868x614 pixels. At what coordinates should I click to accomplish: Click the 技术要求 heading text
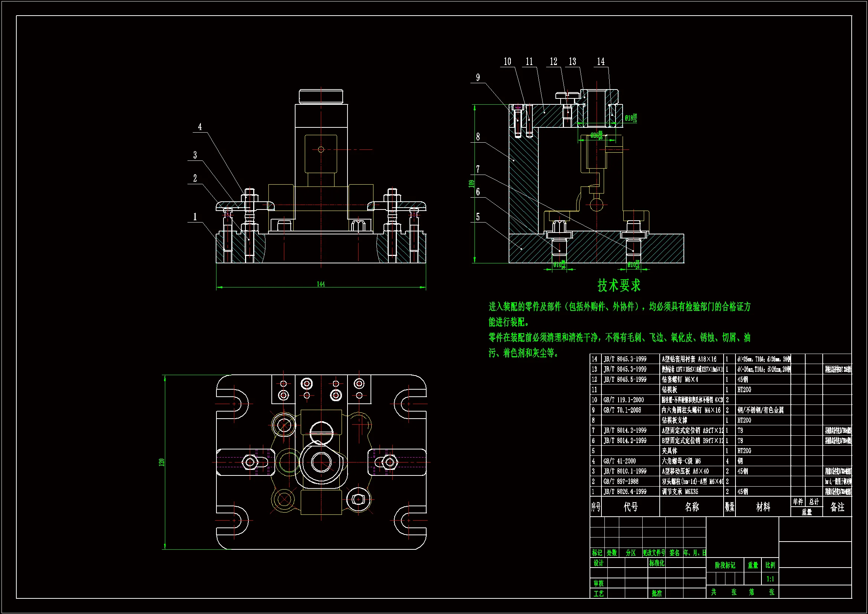click(x=619, y=286)
